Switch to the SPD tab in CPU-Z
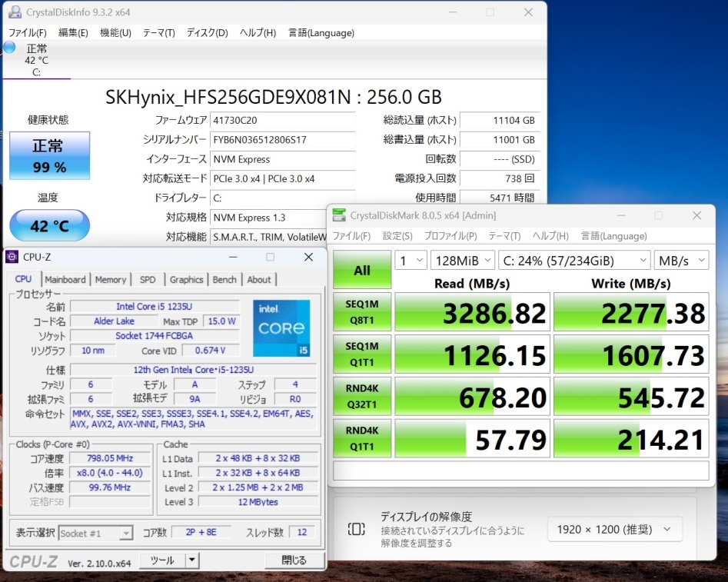 148,280
